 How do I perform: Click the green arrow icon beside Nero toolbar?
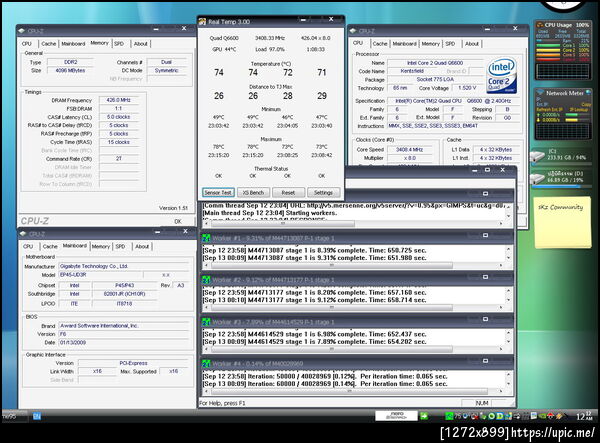tap(424, 416)
